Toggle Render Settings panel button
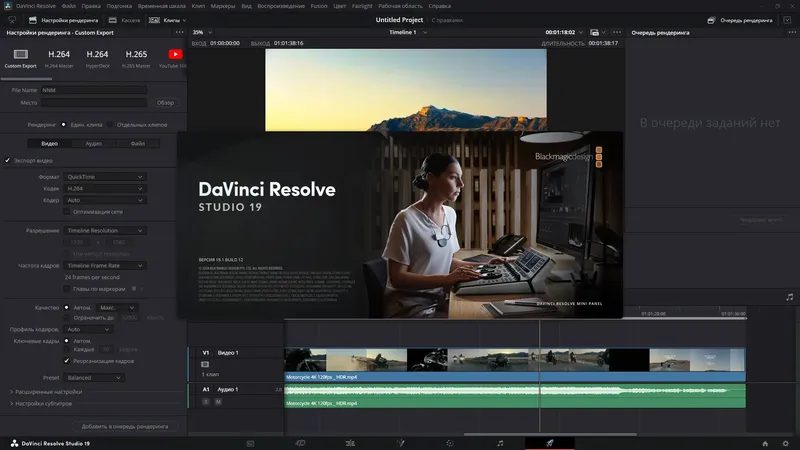 63,20
